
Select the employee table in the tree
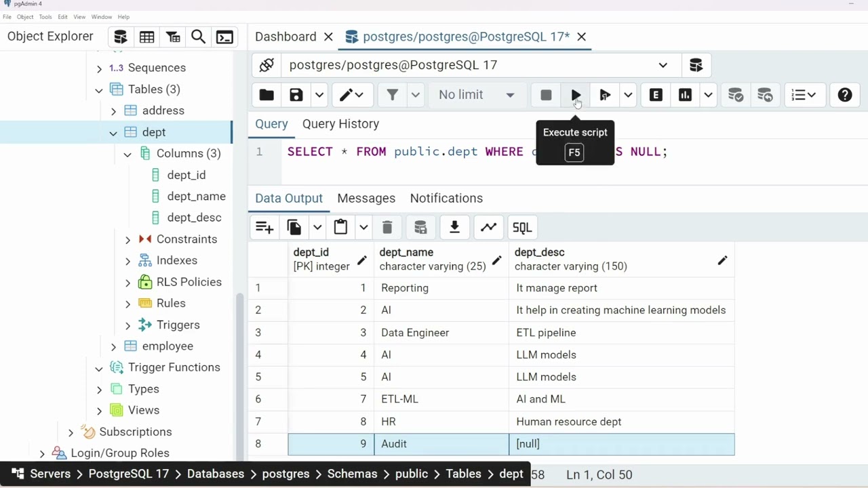[167, 346]
